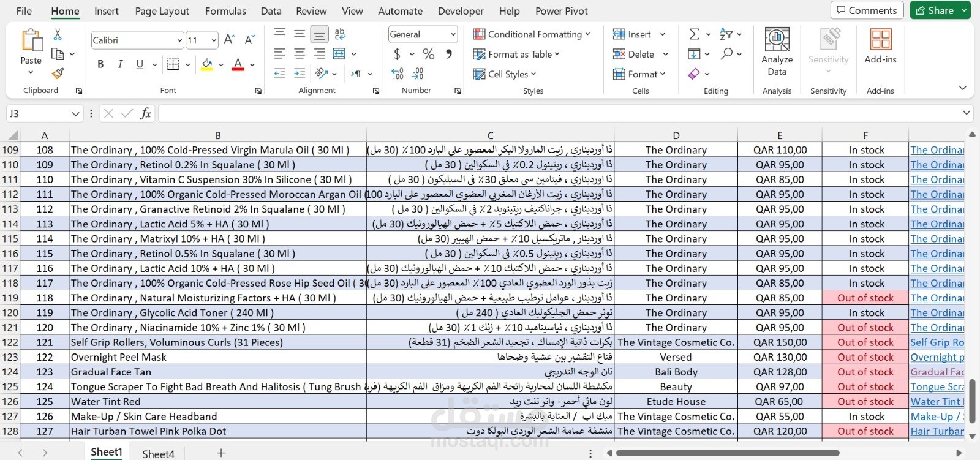Image resolution: width=980 pixels, height=460 pixels.
Task: Click the Copy icon in Clipboard
Action: 58,54
